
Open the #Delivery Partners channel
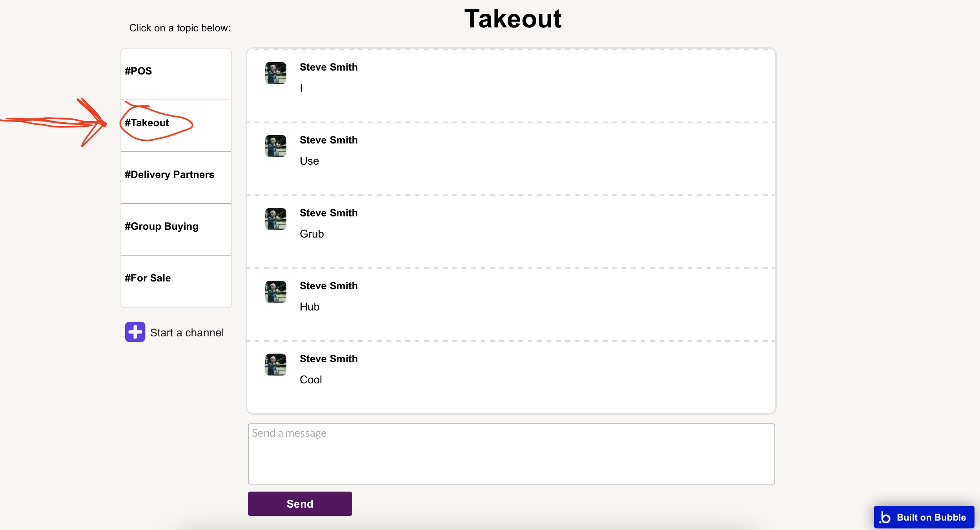point(176,178)
